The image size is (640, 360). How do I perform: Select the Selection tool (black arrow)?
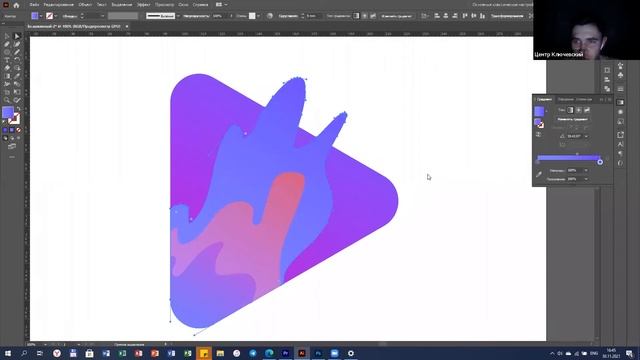7,37
